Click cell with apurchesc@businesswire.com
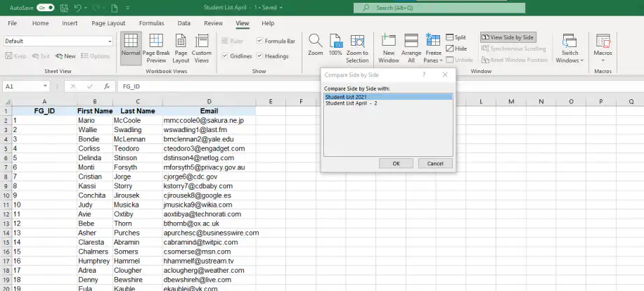The width and height of the screenshot is (644, 291). [x=211, y=233]
